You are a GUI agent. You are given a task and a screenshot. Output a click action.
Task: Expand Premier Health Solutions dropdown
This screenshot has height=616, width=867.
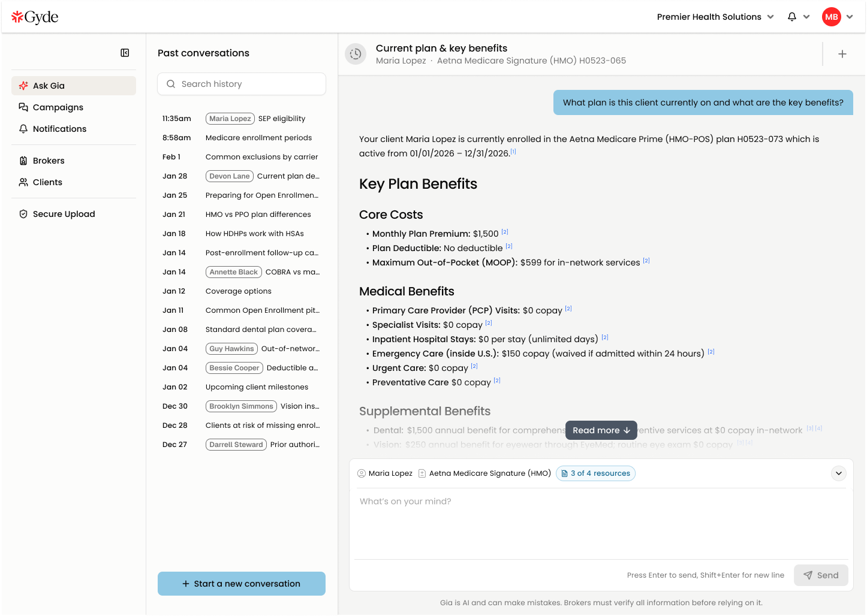point(715,17)
